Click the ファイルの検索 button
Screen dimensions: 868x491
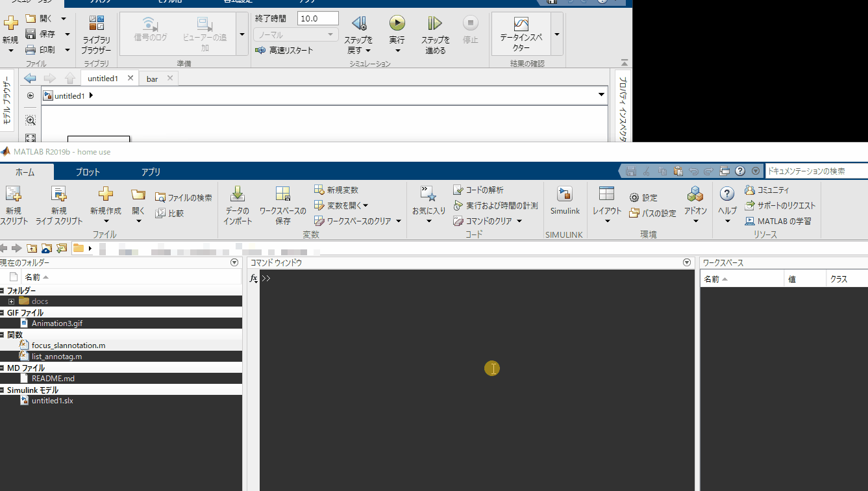pyautogui.click(x=184, y=197)
